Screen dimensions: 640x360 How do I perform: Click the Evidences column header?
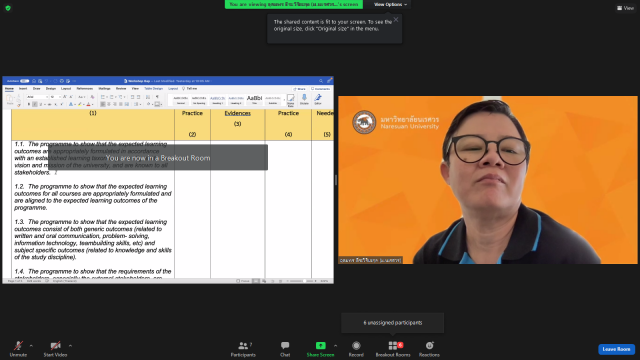point(238,113)
